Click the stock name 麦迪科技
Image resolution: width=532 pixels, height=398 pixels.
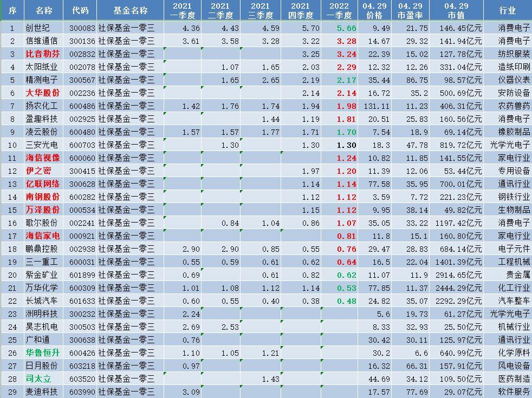(42, 392)
